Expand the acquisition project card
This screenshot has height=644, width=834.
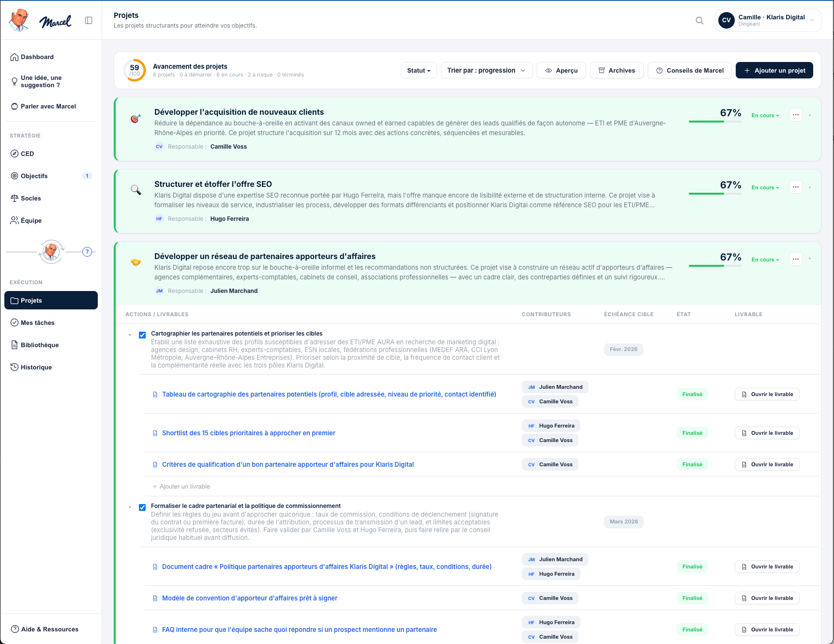pyautogui.click(x=810, y=115)
